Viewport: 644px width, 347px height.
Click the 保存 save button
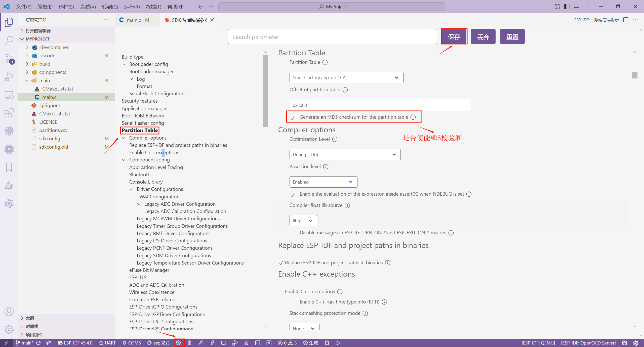pyautogui.click(x=454, y=37)
